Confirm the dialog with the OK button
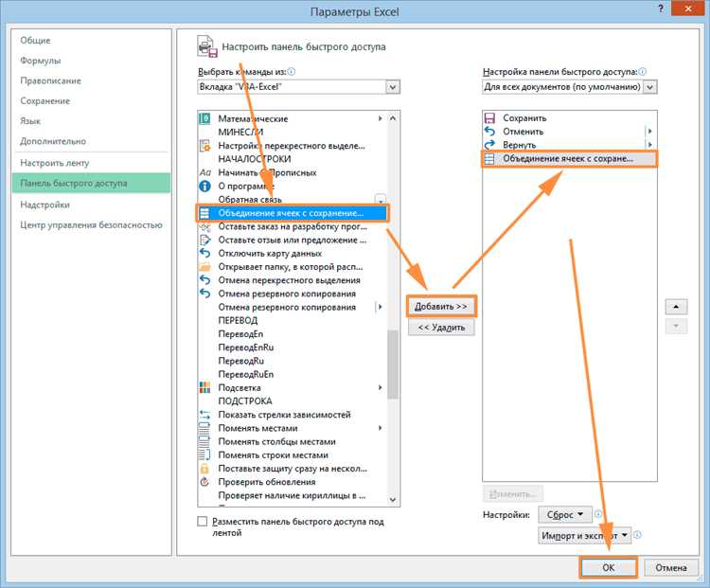Viewport: 710px width, 588px height. [x=608, y=567]
